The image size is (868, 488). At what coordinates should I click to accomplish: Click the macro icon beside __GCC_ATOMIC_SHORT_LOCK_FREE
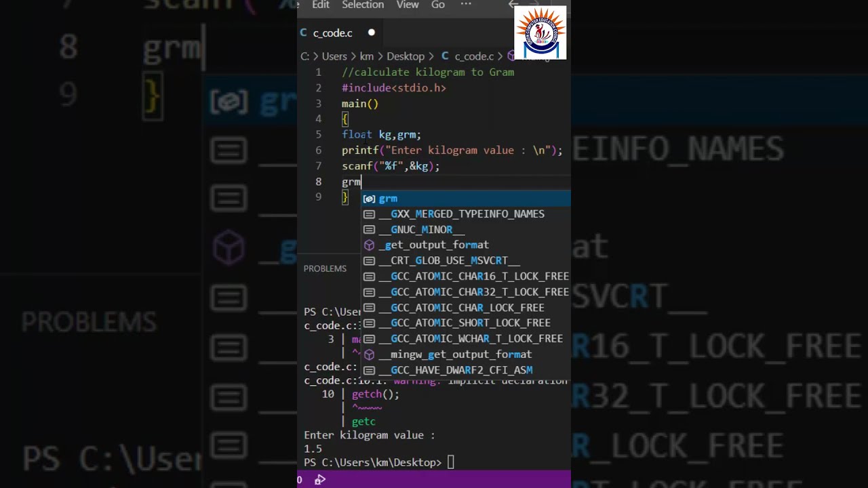[x=369, y=323]
